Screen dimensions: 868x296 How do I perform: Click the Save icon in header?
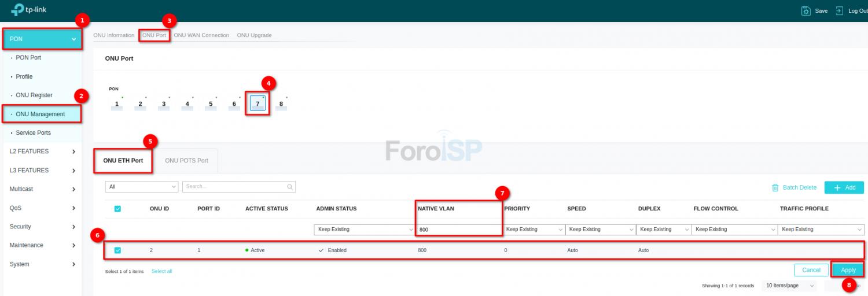point(806,11)
